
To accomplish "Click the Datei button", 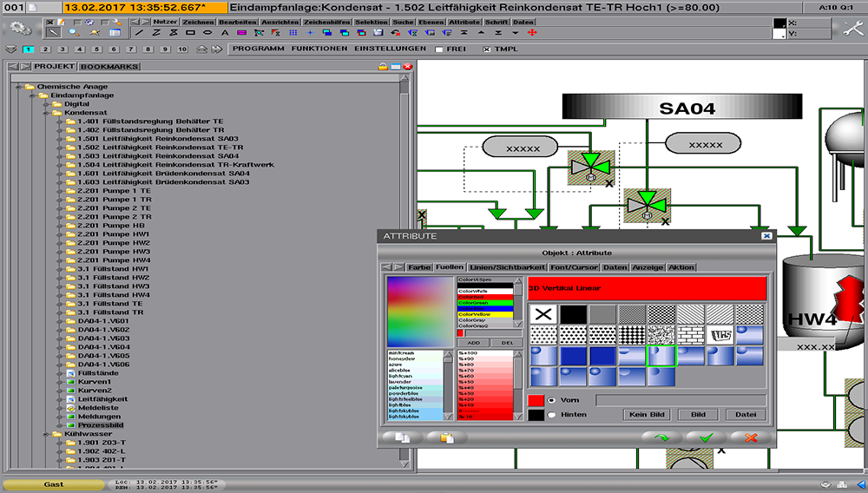I will pyautogui.click(x=745, y=414).
